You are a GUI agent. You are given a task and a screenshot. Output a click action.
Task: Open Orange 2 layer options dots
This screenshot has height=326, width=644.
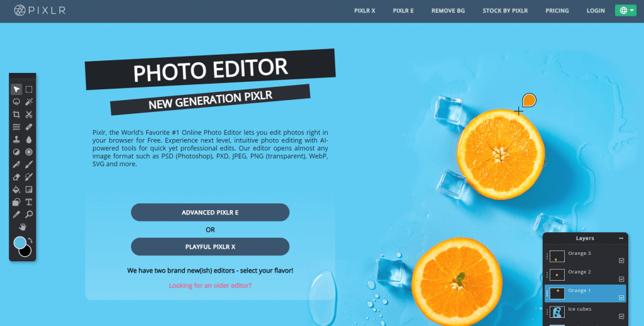(547, 275)
